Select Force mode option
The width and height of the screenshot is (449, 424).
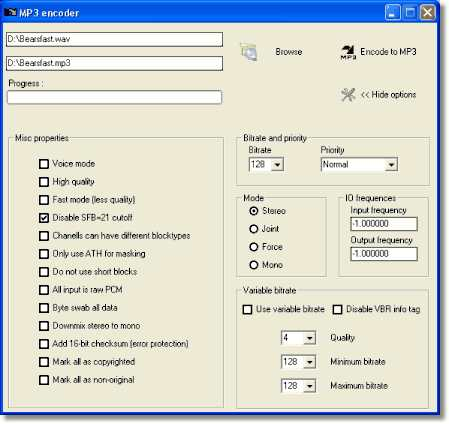pos(254,247)
